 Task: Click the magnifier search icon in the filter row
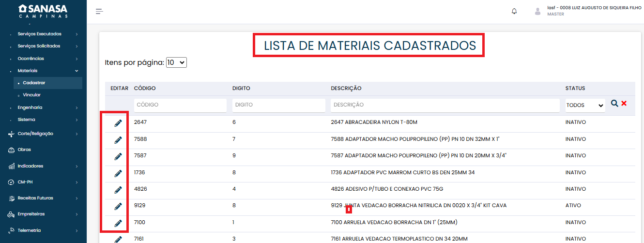[614, 104]
